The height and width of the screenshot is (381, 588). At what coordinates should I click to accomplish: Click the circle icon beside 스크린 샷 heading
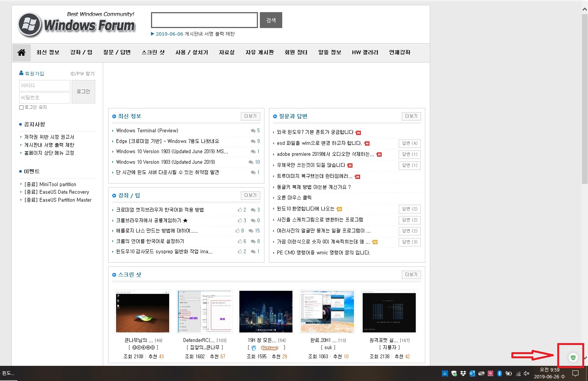(x=114, y=275)
